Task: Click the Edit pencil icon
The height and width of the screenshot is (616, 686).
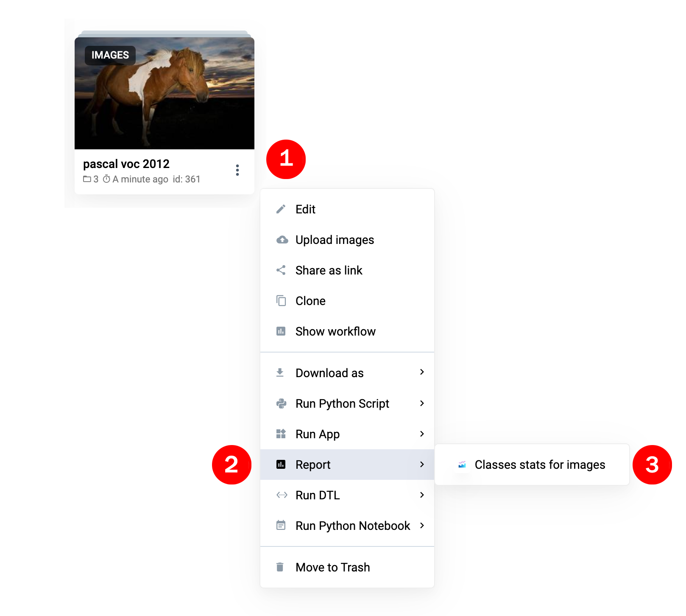Action: click(281, 209)
